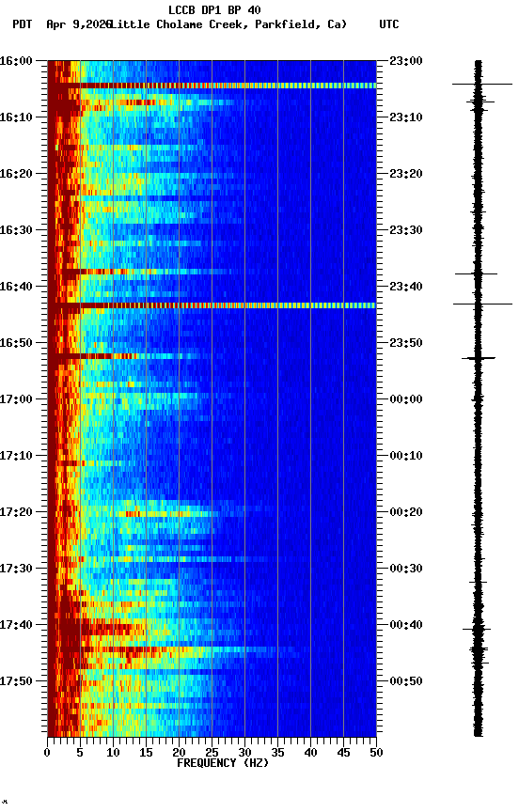
Task: Click the 5 Hz frequency axis label
Action: pyautogui.click(x=80, y=753)
